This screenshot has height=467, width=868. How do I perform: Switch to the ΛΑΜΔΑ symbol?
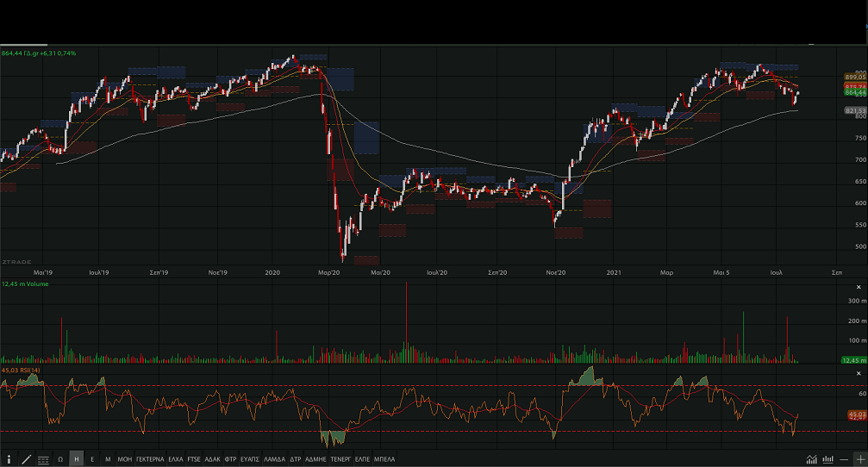tap(275, 459)
